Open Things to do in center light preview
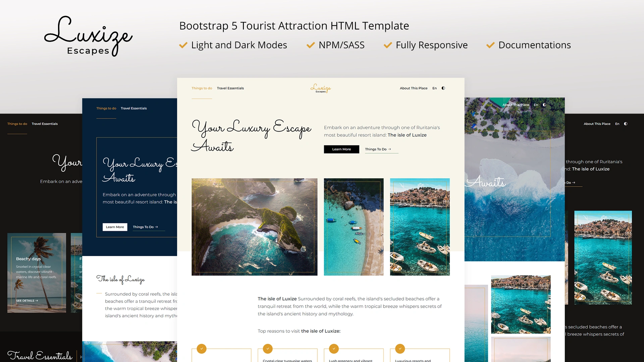This screenshot has height=362, width=644. point(202,88)
